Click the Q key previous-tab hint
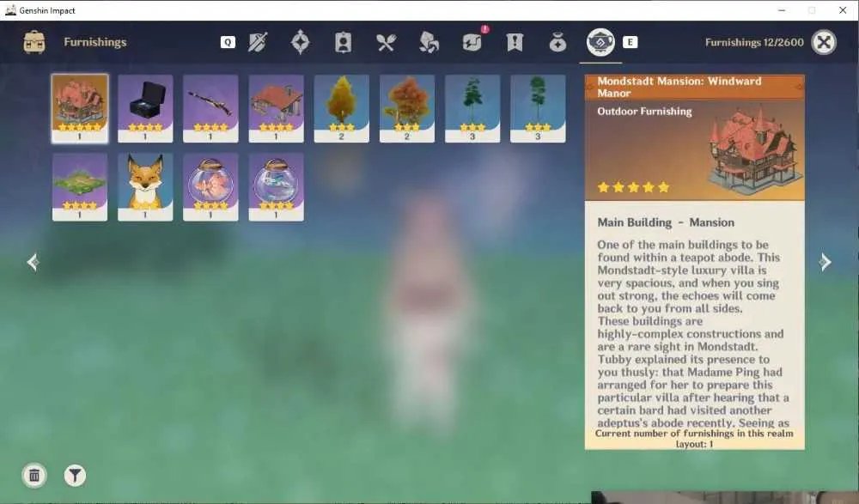Viewport: 859px width, 504px height. pyautogui.click(x=228, y=42)
